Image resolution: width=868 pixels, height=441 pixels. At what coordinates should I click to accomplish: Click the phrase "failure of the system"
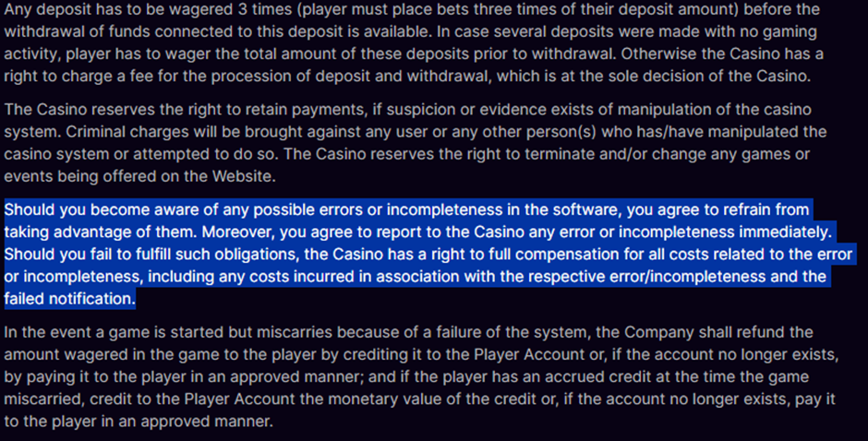[x=512, y=332]
